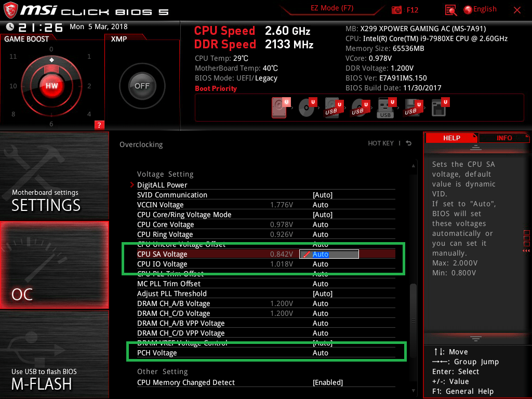This screenshot has height=399, width=532.
Task: Click the clock icon beside the time
Action: tap(10, 27)
